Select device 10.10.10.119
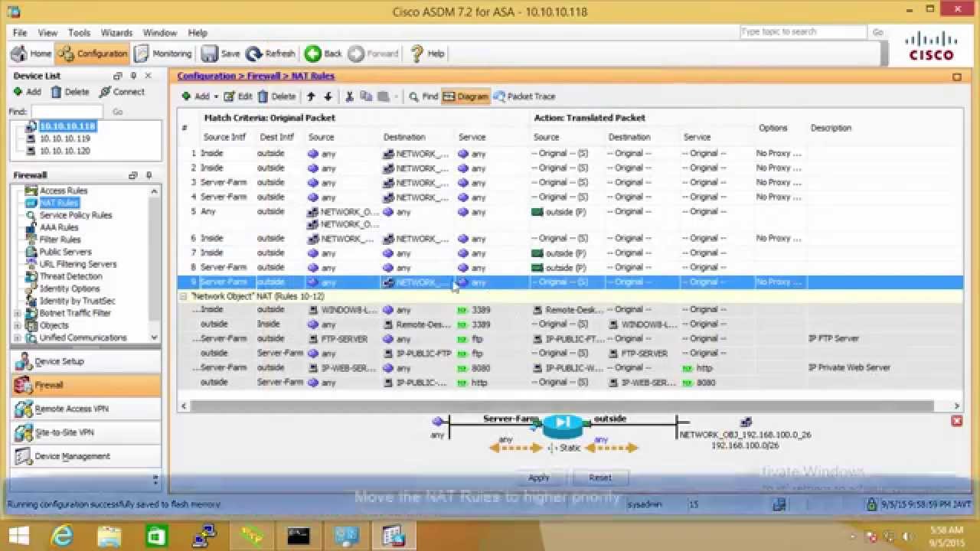Image resolution: width=980 pixels, height=551 pixels. click(x=64, y=139)
